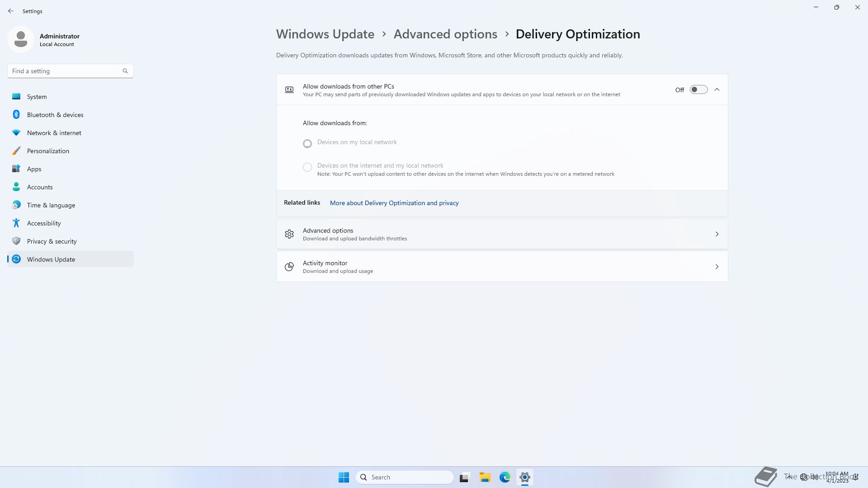Viewport: 868px width, 488px height.
Task: Launch Microsoft Edge from the taskbar
Action: point(505,477)
